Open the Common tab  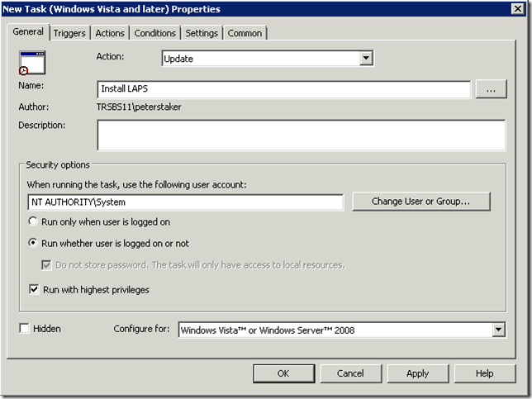pyautogui.click(x=245, y=33)
